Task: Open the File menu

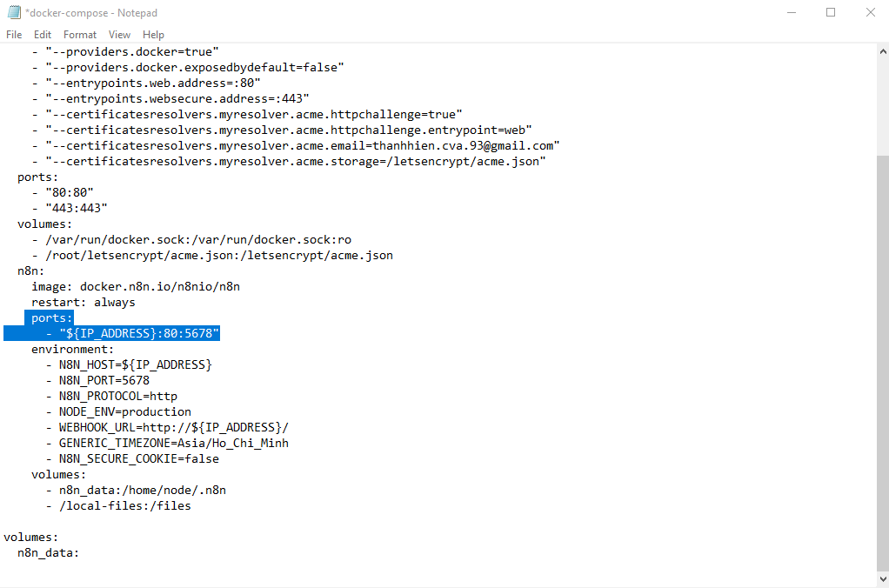Action: [x=14, y=34]
